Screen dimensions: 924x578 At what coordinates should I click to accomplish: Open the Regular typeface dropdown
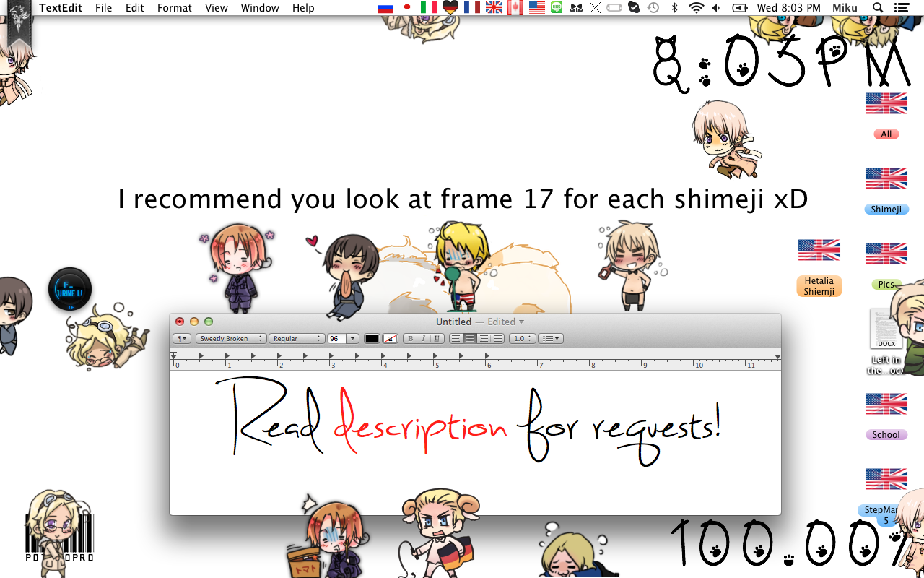tap(297, 338)
